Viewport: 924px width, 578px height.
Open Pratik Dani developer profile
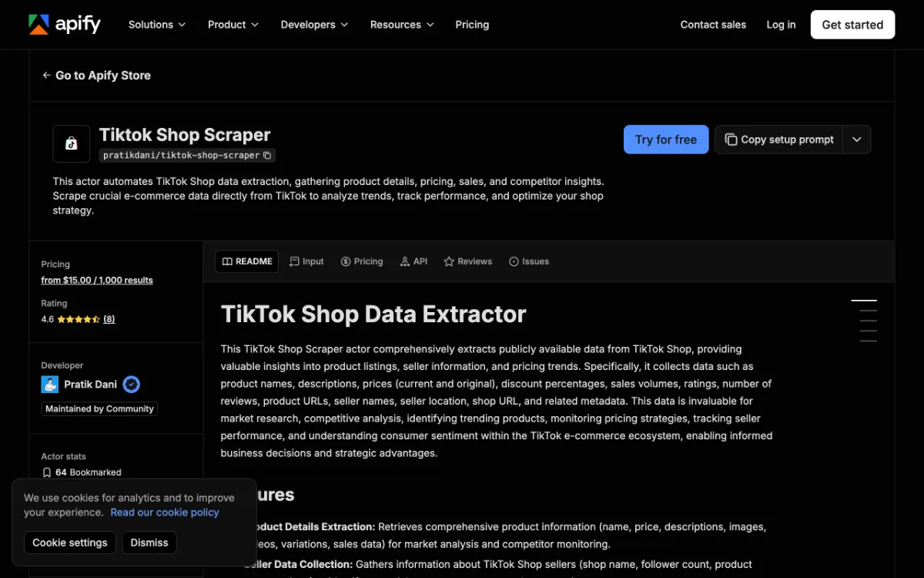[x=90, y=385]
